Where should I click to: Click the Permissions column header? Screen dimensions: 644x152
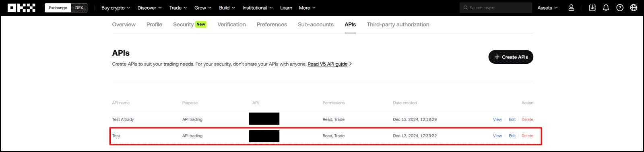coord(334,103)
